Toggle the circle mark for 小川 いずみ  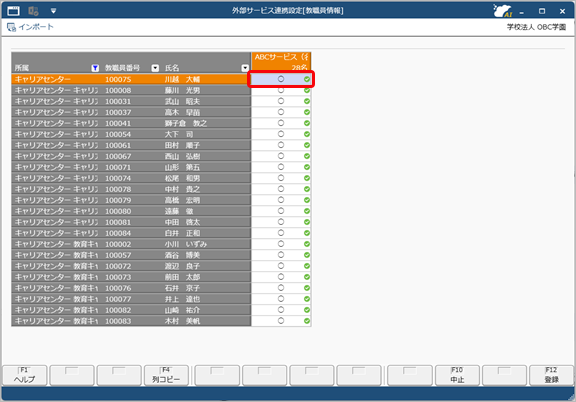[x=281, y=244]
